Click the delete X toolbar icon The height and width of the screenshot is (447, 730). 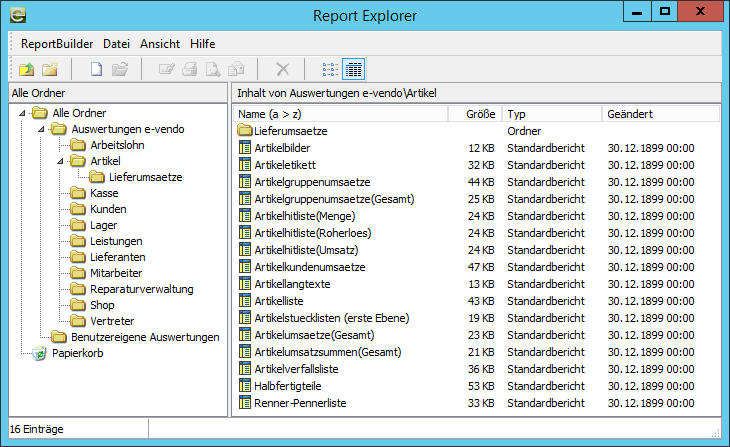coord(283,69)
